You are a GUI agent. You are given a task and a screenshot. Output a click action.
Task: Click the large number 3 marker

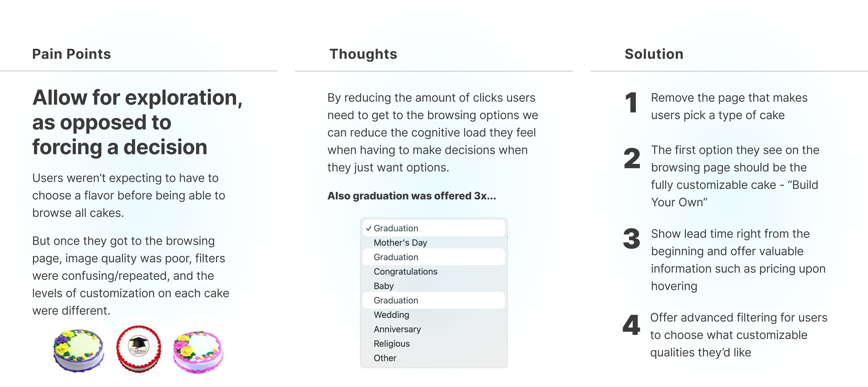pos(631,239)
